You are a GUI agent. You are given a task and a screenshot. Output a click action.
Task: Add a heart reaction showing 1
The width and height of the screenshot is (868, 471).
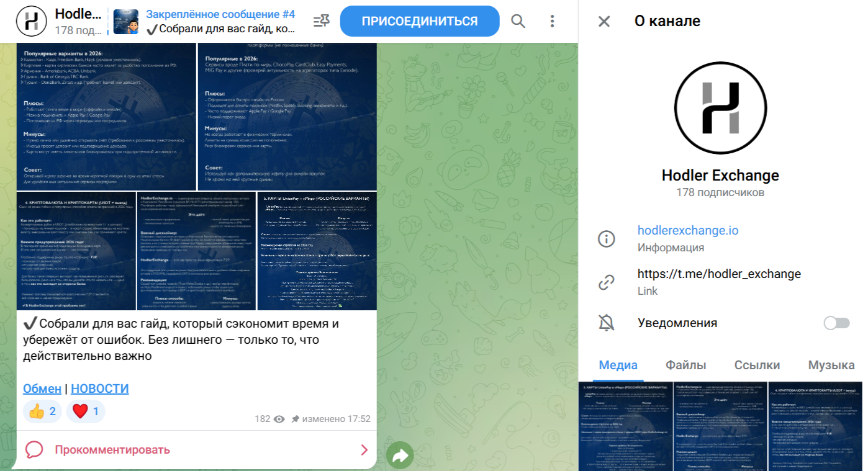(x=86, y=411)
